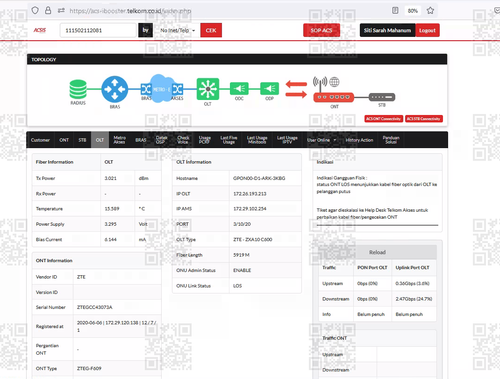Click the ACS STB Connectivity button

[424, 119]
